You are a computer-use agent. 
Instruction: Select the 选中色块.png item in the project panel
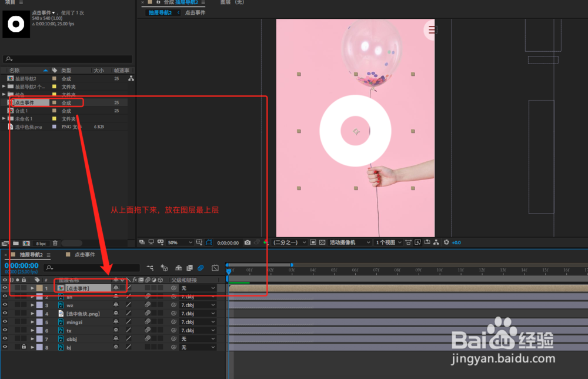coord(28,127)
